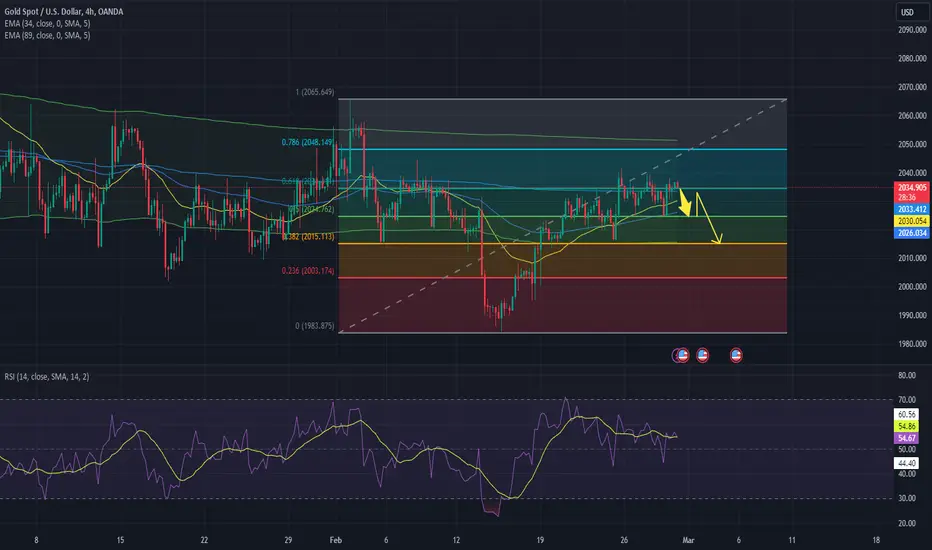Select the EMA (34, close, 0, SMA, 5) legend
Screen dimensions: 932x550
click(x=48, y=24)
